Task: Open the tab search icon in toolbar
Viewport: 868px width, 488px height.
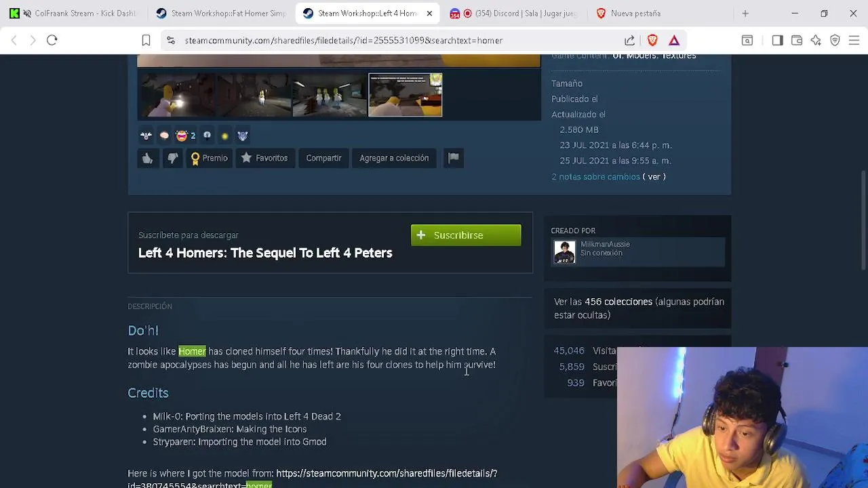Action: pos(747,41)
